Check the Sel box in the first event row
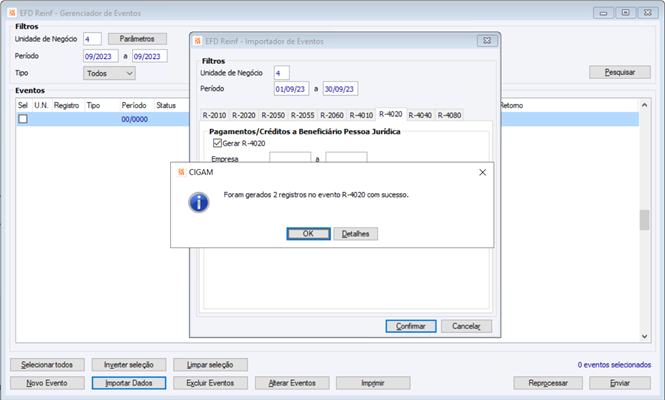 pyautogui.click(x=23, y=119)
